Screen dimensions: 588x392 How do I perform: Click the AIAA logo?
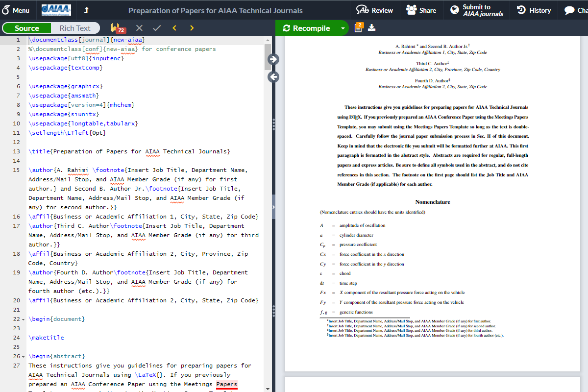click(x=56, y=10)
